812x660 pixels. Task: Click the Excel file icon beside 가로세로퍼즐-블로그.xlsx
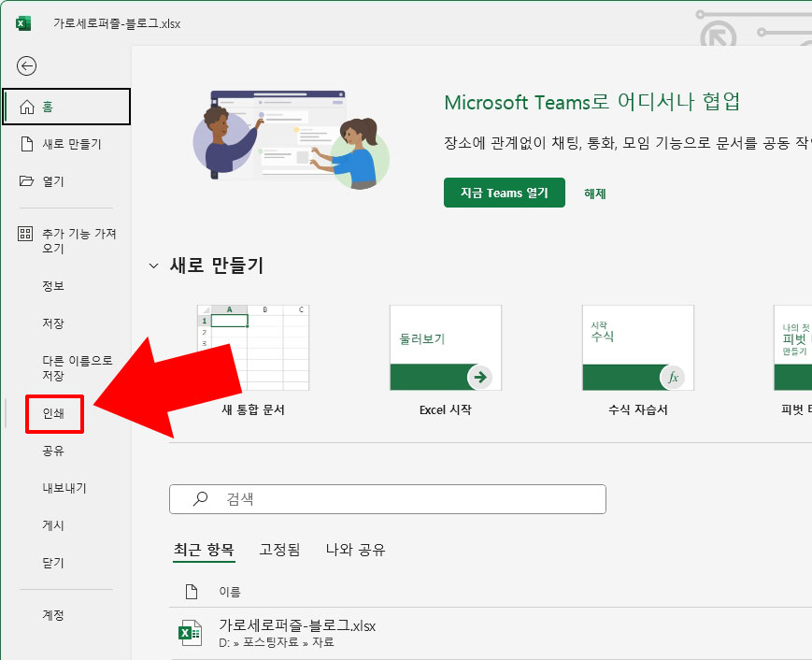pos(191,633)
